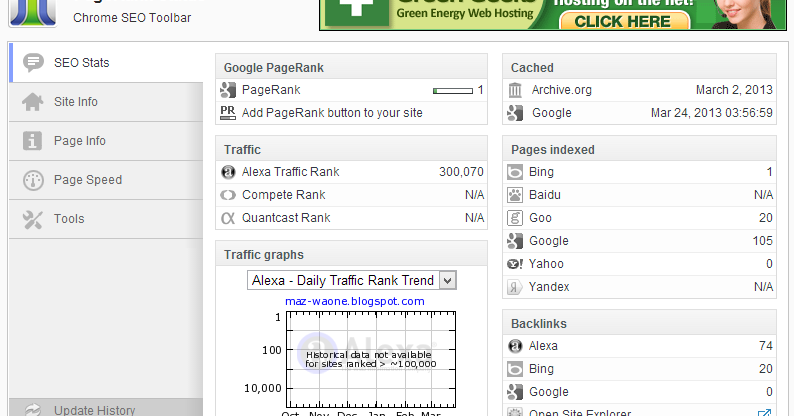794x416 pixels.
Task: Click the Google icon in Backlinks
Action: pos(515,392)
